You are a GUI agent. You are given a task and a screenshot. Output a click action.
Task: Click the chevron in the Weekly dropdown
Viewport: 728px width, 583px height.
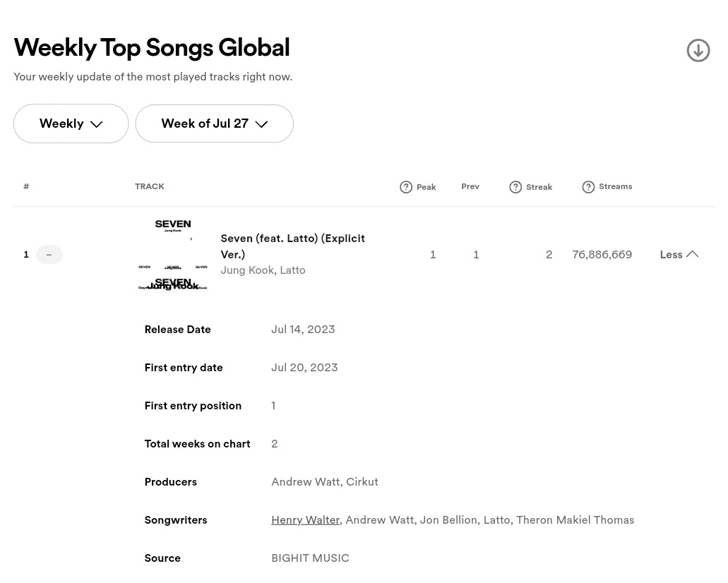pyautogui.click(x=96, y=124)
